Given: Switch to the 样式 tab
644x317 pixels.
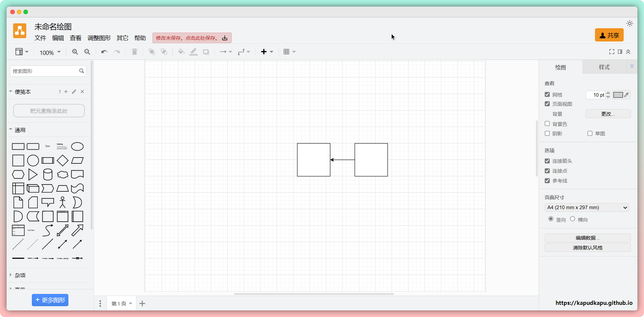Looking at the screenshot, I should tap(604, 67).
